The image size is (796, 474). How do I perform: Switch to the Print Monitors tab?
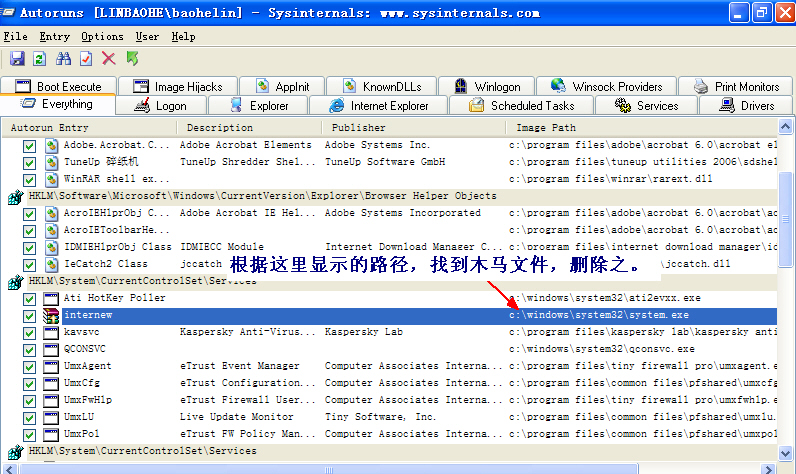coord(736,86)
